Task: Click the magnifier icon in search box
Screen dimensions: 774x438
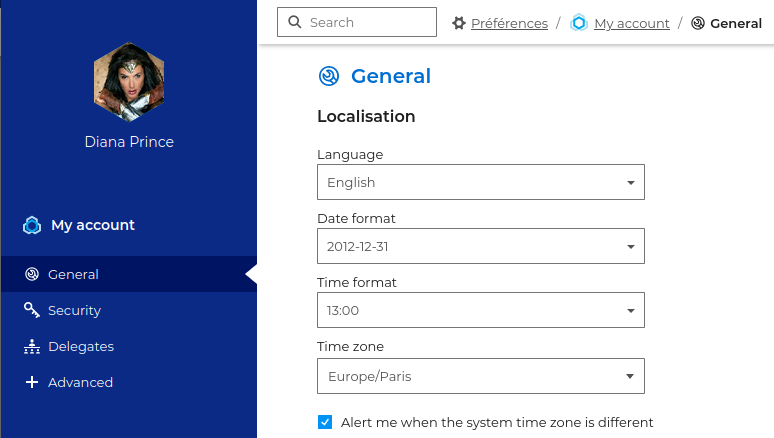Action: (x=294, y=22)
